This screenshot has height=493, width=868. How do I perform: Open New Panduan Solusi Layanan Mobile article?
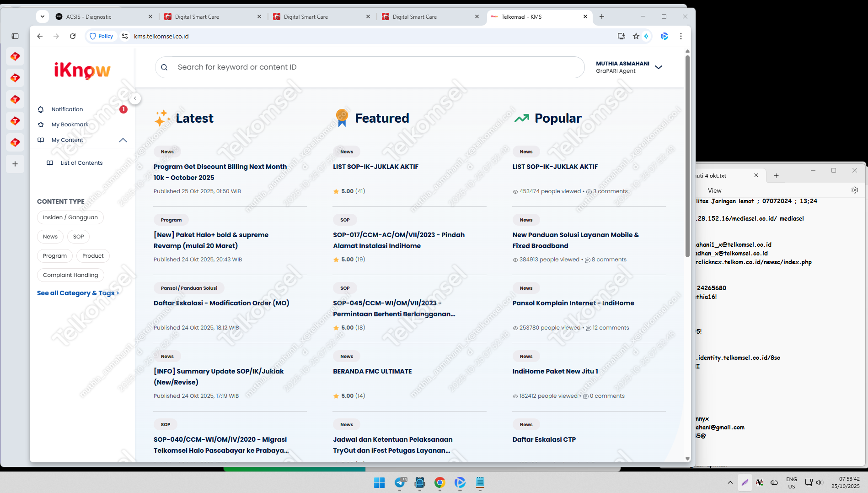click(x=576, y=240)
